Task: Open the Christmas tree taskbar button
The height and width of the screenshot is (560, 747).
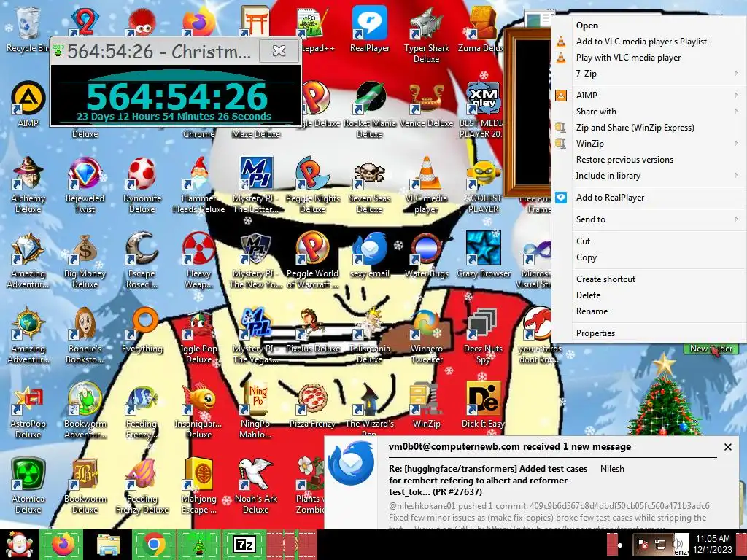Action: point(199,545)
